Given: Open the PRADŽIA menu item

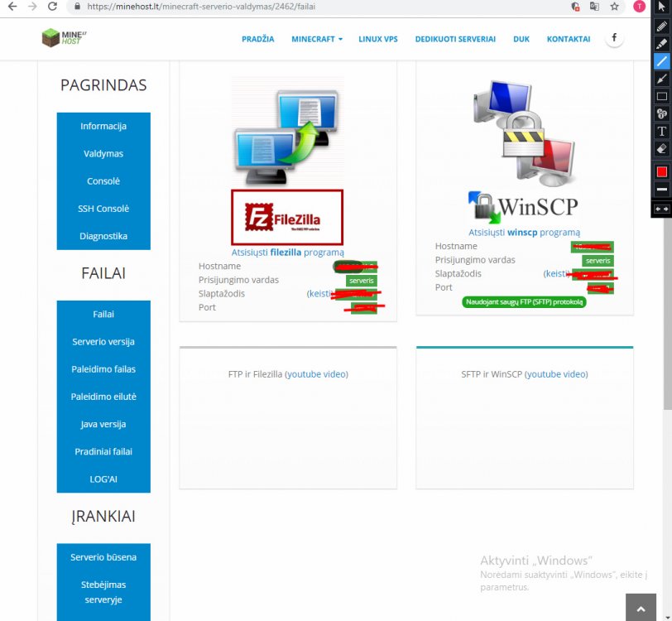Looking at the screenshot, I should [257, 39].
